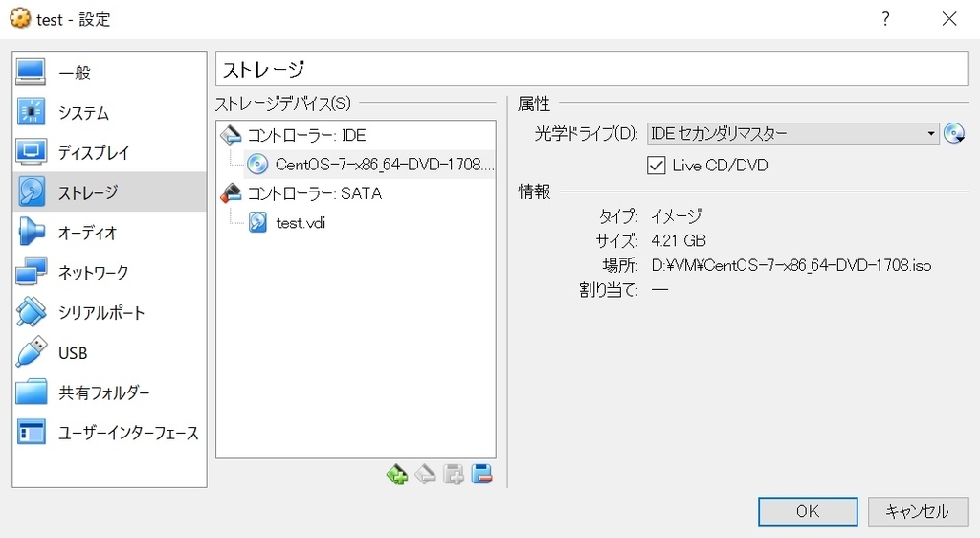Open the ネットワーク settings category

[109, 273]
